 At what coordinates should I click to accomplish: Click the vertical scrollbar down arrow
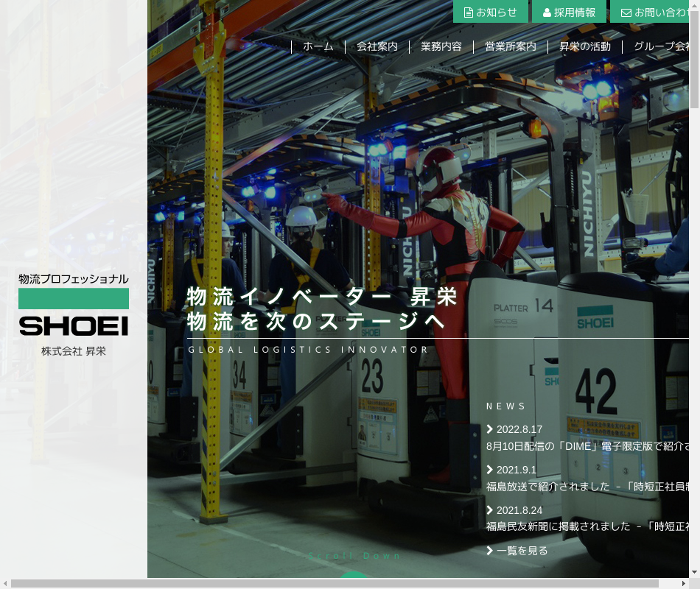694,571
